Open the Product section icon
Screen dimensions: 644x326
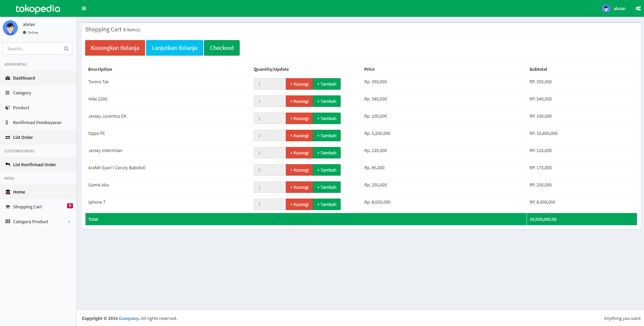click(7, 108)
